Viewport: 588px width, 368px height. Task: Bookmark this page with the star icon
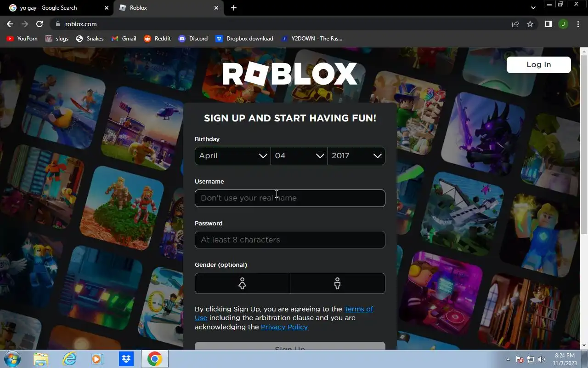tap(530, 24)
